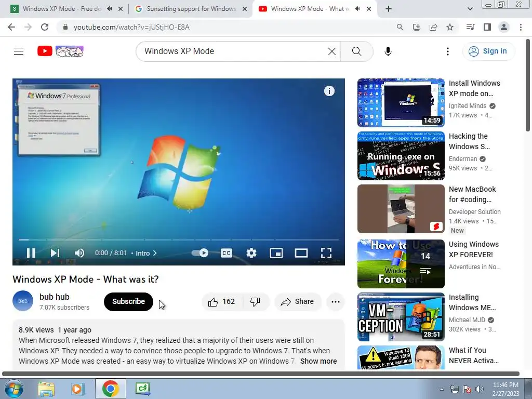Open the Chrome profile avatar
532x399 pixels.
click(504, 27)
